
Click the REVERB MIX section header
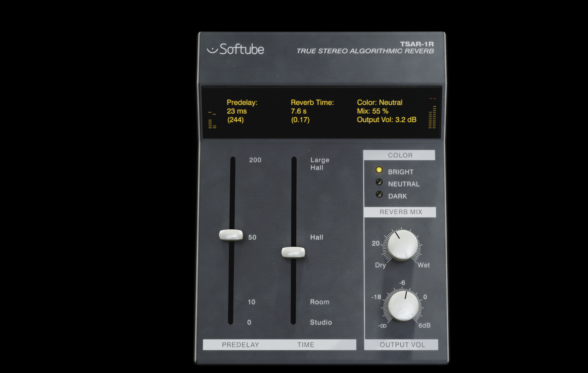[400, 212]
